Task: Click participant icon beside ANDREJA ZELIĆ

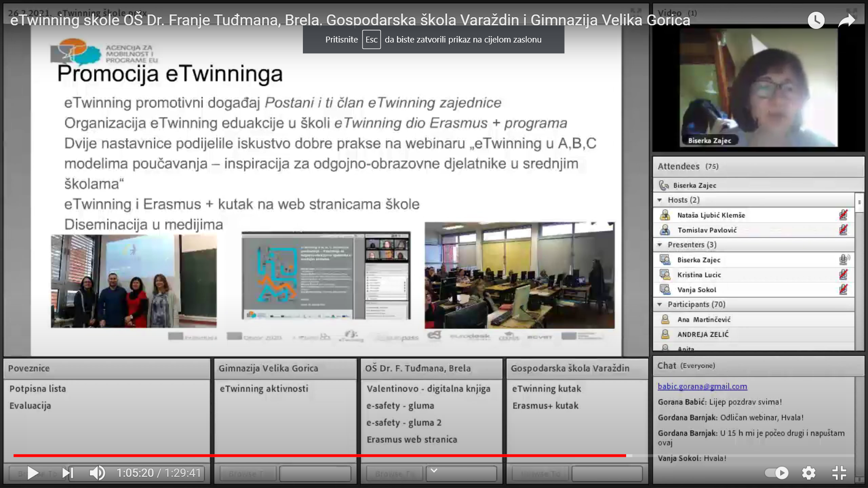Action: [665, 334]
